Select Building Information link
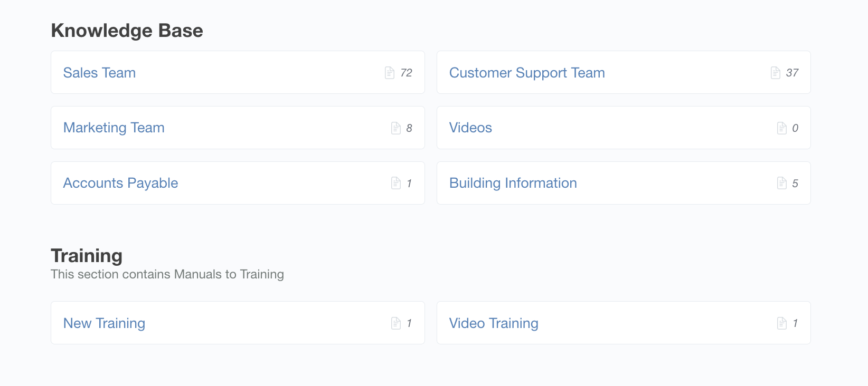 point(513,183)
